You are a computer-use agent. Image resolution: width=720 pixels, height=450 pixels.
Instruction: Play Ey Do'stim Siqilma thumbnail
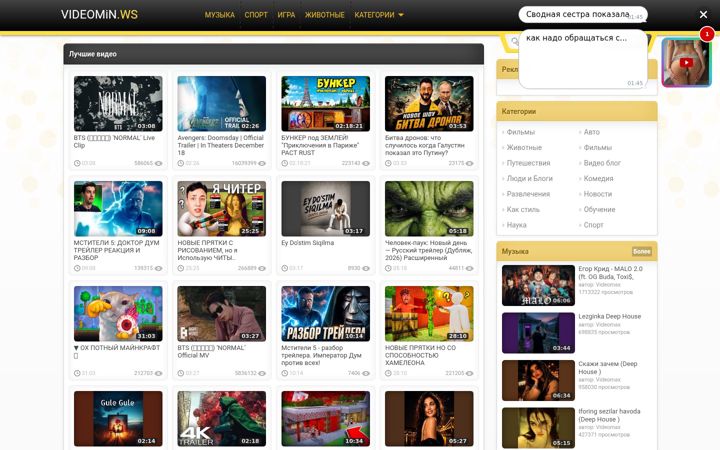pyautogui.click(x=325, y=208)
